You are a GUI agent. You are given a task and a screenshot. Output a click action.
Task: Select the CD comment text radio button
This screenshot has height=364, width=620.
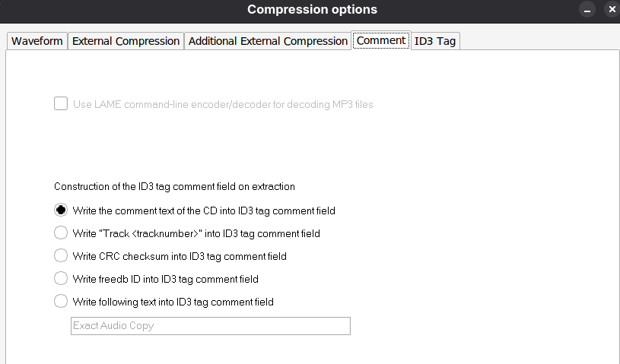point(61,210)
